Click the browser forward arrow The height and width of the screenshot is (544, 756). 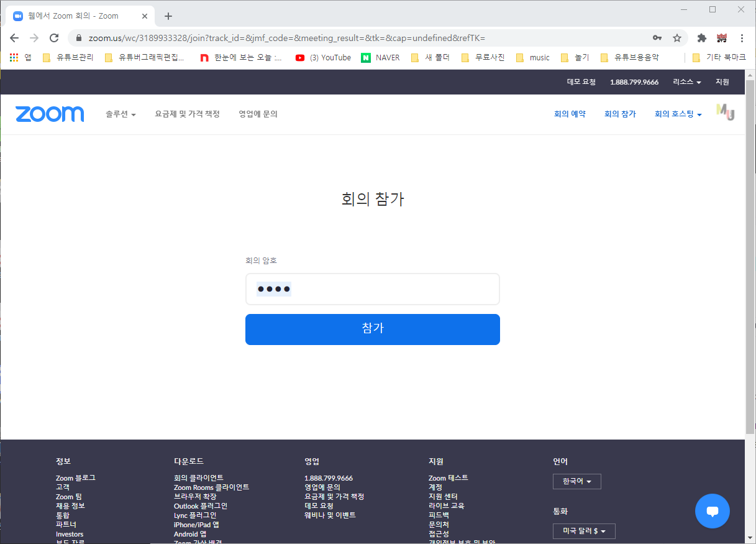(34, 38)
